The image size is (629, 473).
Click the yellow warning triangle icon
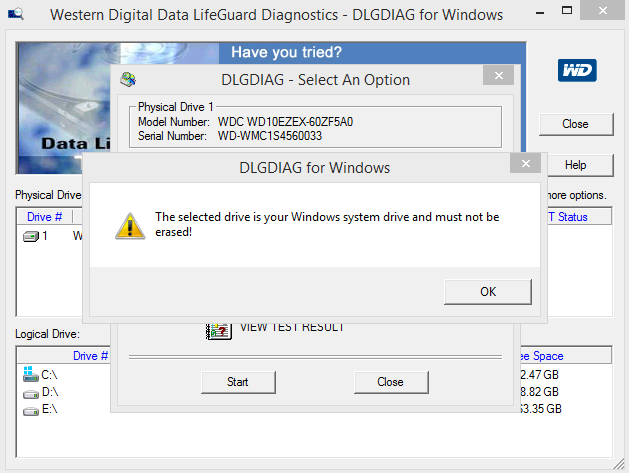click(130, 226)
